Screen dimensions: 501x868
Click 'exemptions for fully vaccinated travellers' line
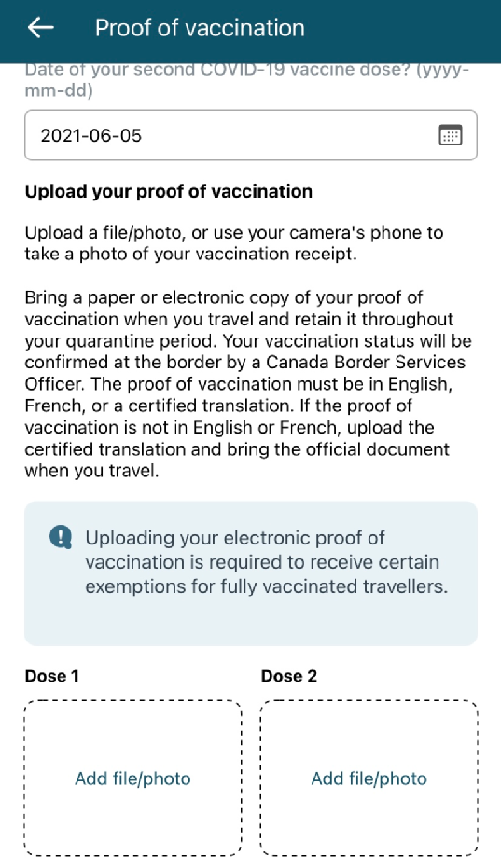(x=266, y=586)
